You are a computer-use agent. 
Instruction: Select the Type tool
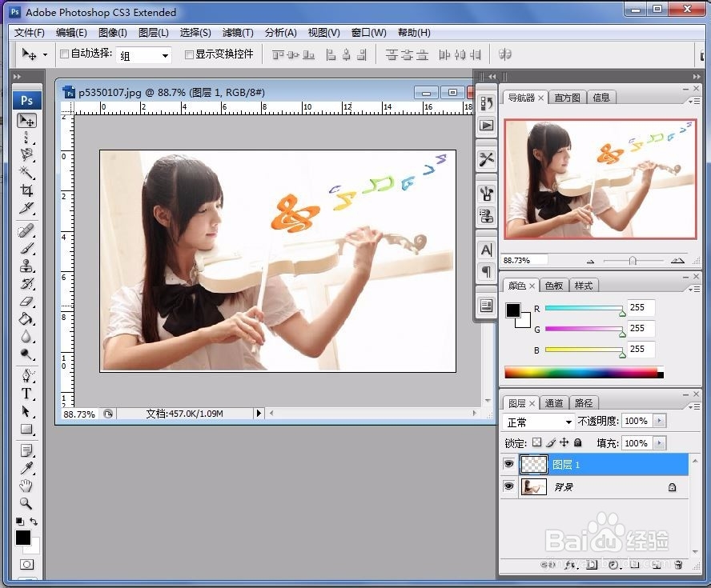point(26,395)
